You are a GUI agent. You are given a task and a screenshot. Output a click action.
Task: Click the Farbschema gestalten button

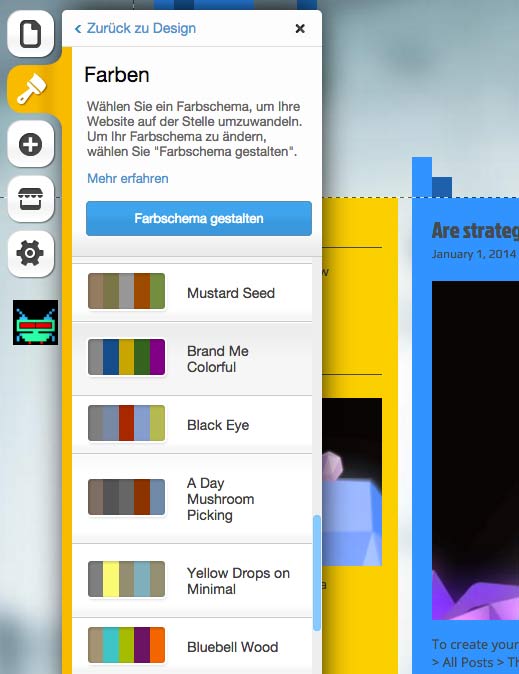click(199, 218)
